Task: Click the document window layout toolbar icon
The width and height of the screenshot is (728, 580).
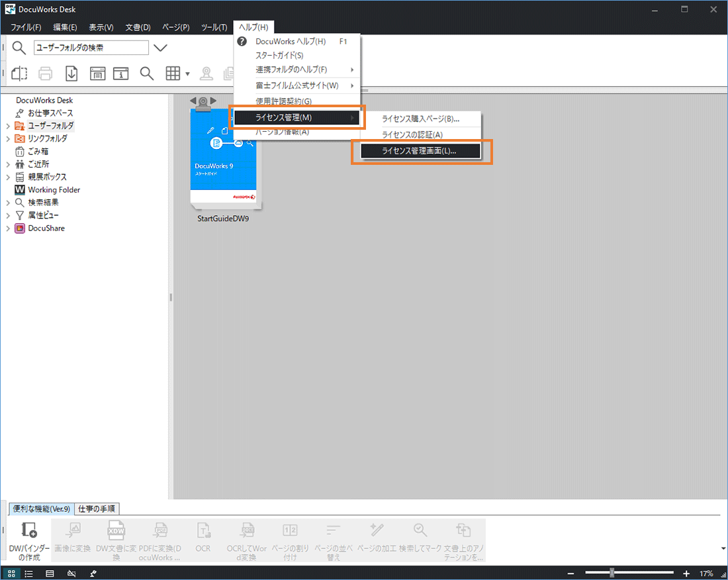Action: (97, 73)
